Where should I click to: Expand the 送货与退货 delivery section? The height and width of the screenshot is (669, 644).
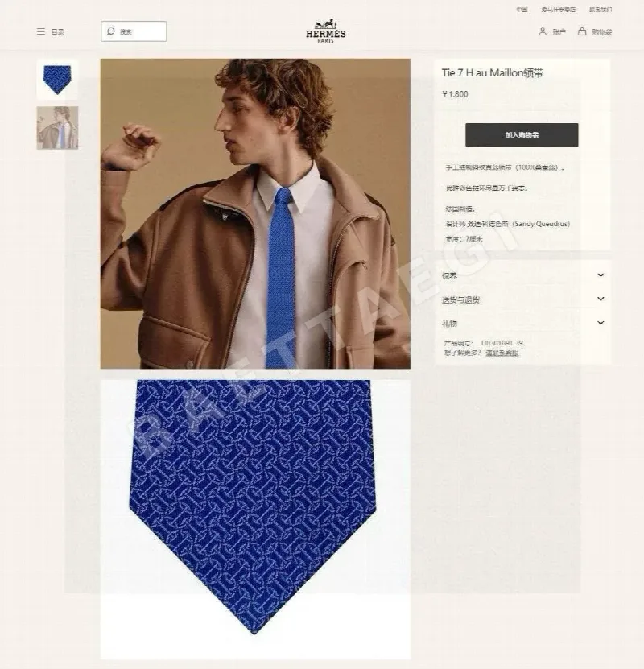(523, 299)
